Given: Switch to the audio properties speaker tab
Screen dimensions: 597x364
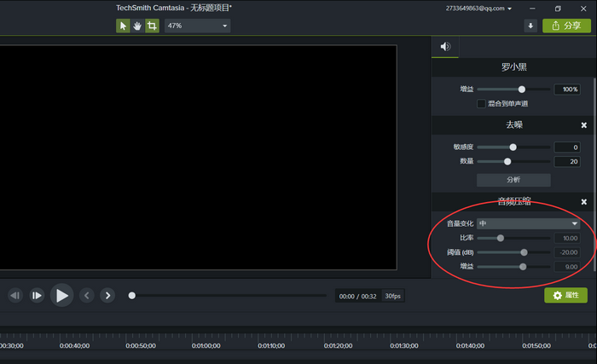Looking at the screenshot, I should click(445, 47).
